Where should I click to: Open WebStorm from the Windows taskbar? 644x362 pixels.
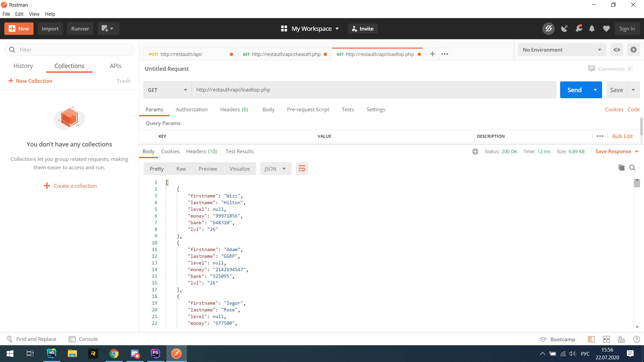click(x=52, y=354)
